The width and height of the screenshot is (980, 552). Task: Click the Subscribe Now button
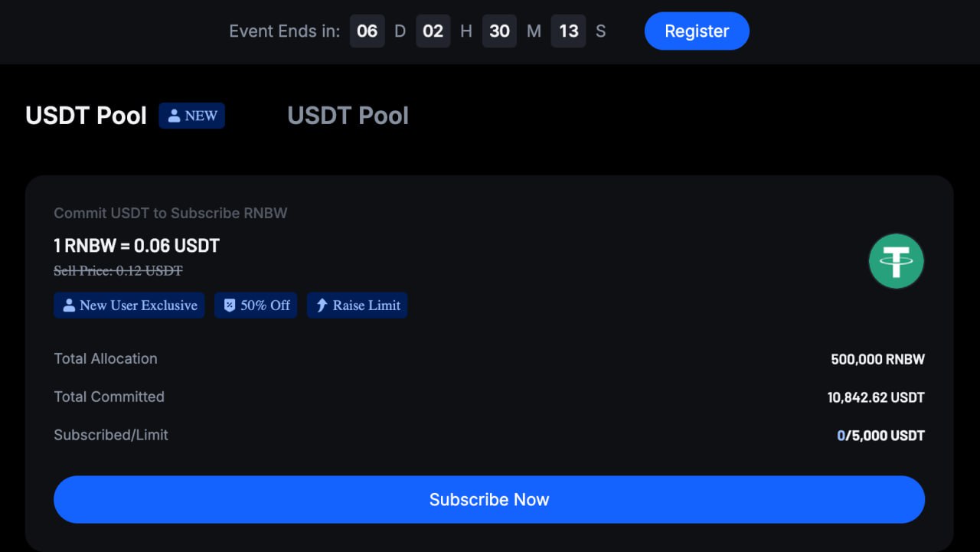click(x=489, y=500)
